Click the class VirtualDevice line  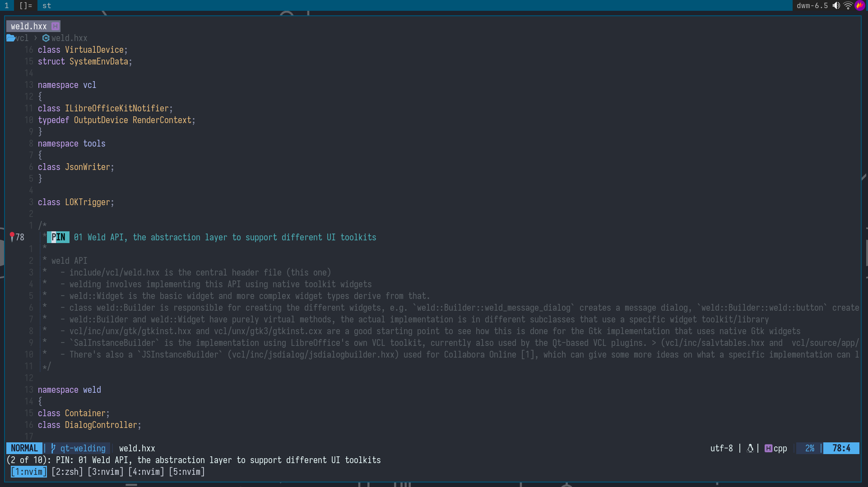pyautogui.click(x=83, y=50)
